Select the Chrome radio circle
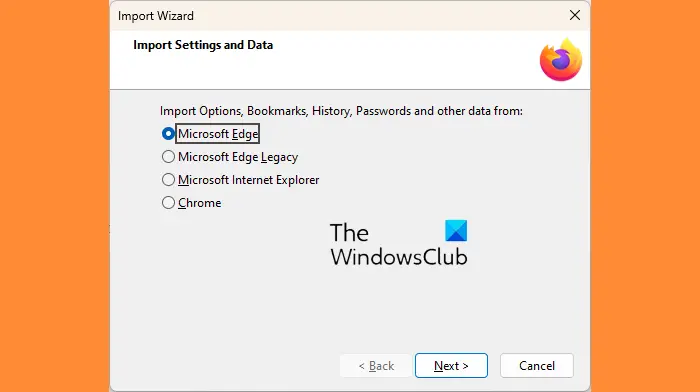 click(168, 203)
